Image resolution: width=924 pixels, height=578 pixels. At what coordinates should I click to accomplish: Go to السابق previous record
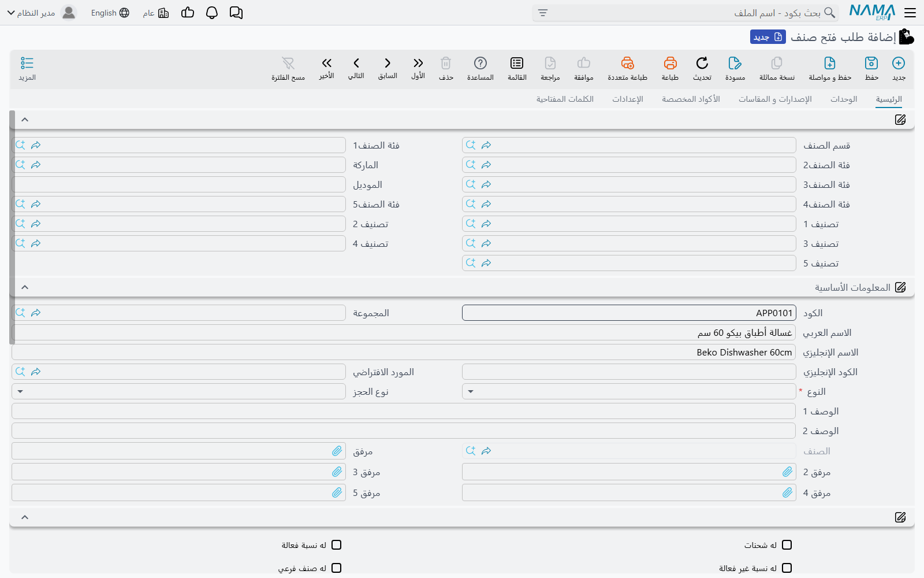[x=388, y=63]
